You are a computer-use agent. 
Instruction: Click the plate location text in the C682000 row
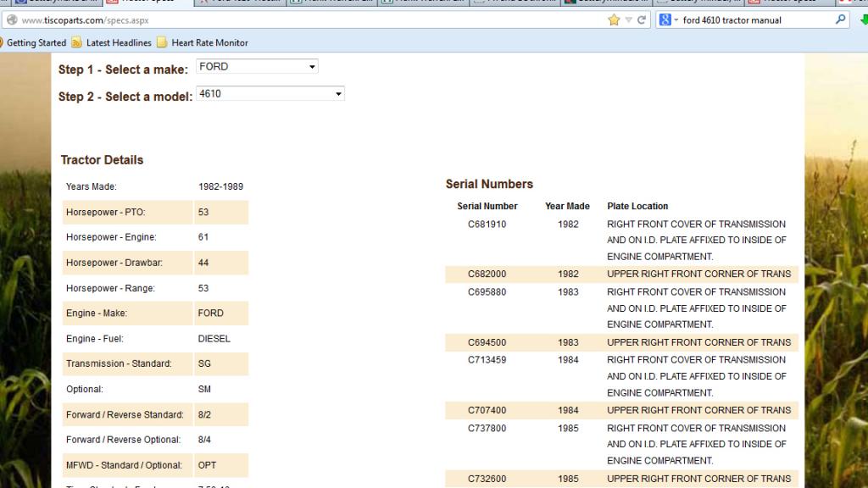(x=699, y=274)
